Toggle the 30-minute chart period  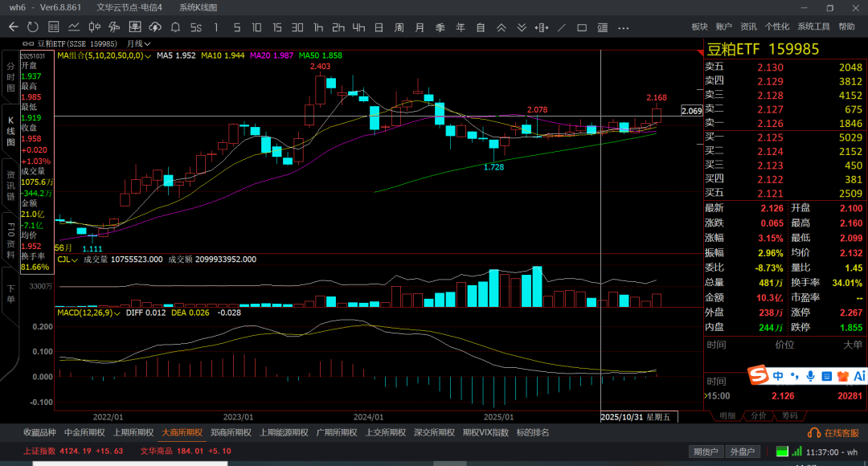click(x=297, y=27)
